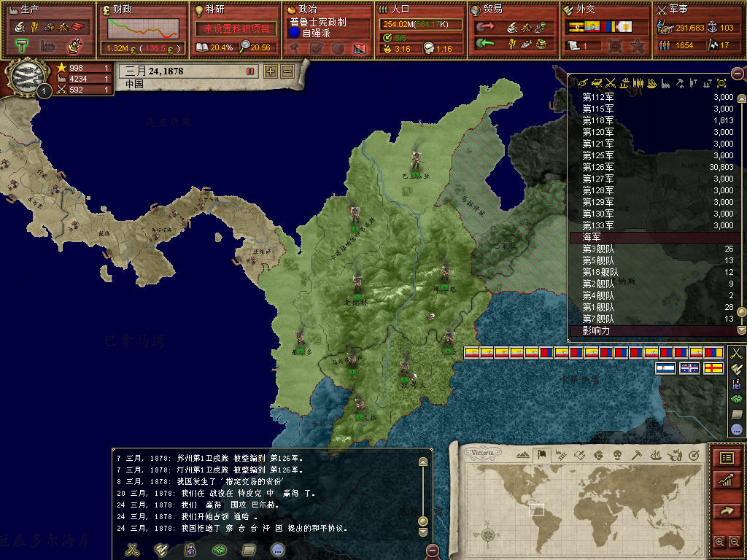Click message log scrollbar round thumb
This screenshot has height=560, width=747.
coord(422,521)
